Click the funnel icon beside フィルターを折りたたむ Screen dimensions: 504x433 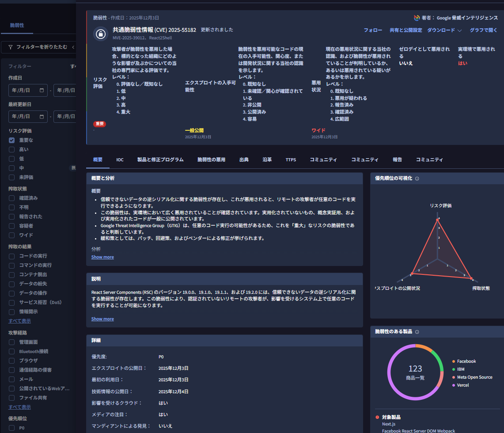coord(10,47)
